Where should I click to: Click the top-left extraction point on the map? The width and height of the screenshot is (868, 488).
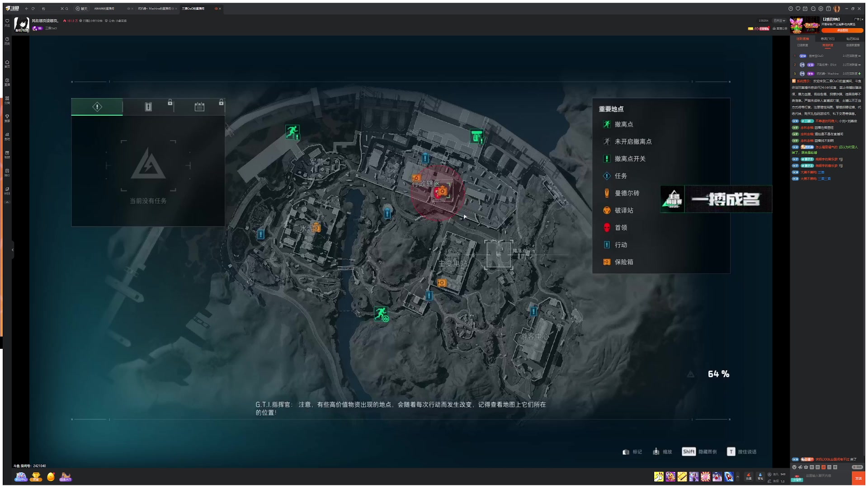292,132
